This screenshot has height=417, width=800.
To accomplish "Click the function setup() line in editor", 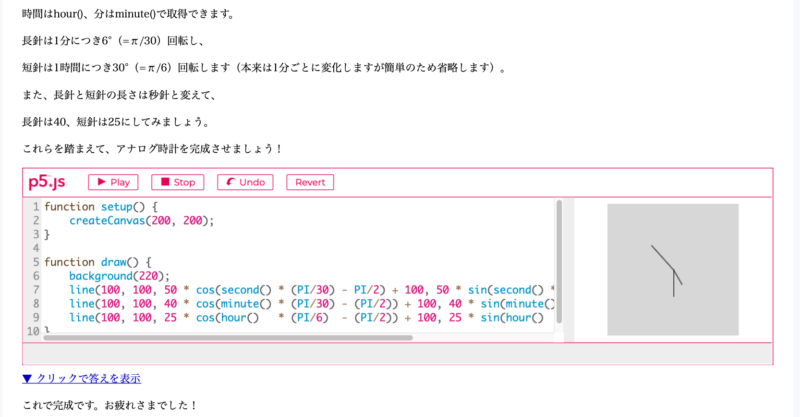I will [x=101, y=206].
